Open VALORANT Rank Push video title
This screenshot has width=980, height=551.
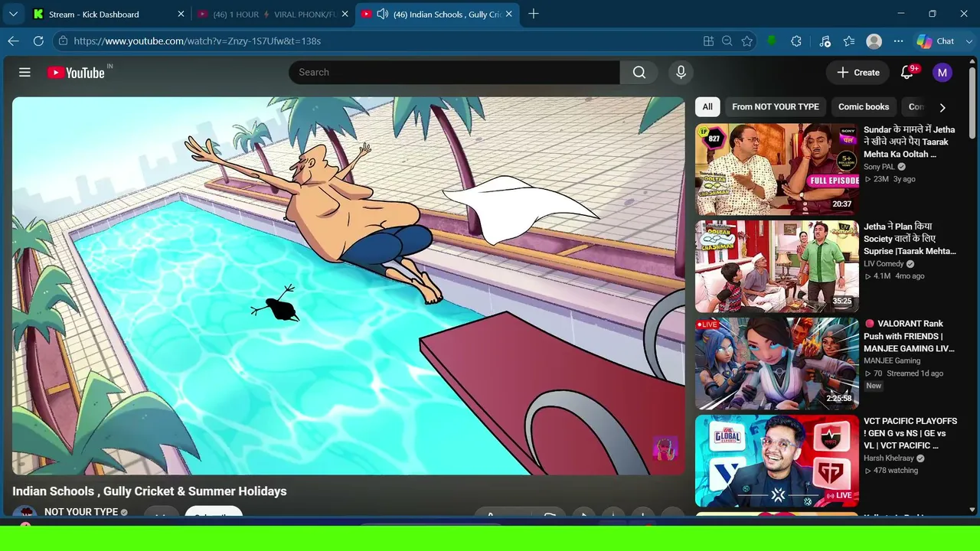(x=910, y=336)
